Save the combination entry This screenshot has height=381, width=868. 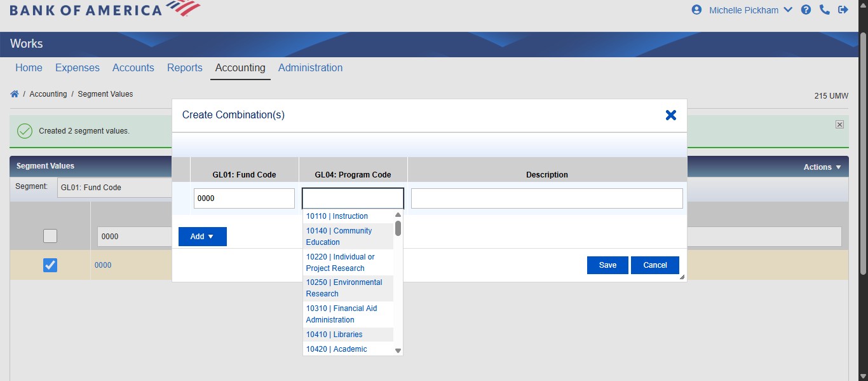pos(607,265)
